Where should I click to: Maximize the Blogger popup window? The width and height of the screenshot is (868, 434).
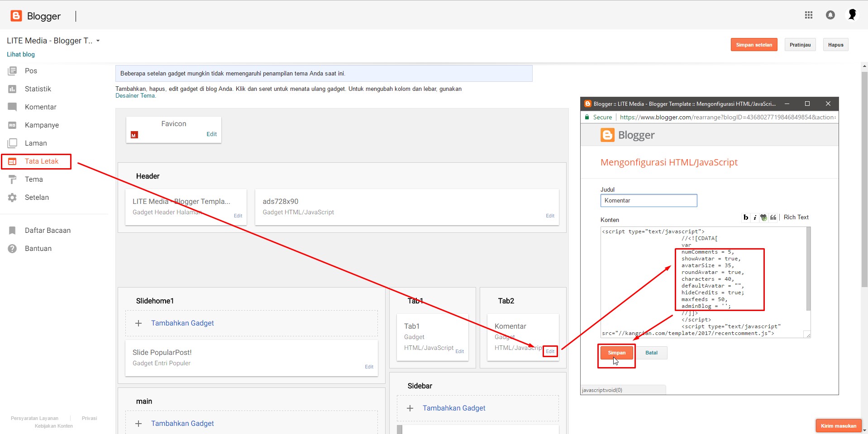click(x=807, y=104)
